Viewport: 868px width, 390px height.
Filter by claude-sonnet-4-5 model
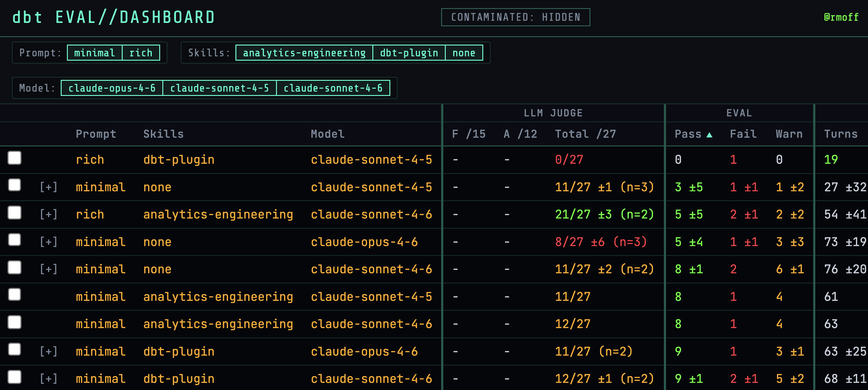[220, 88]
